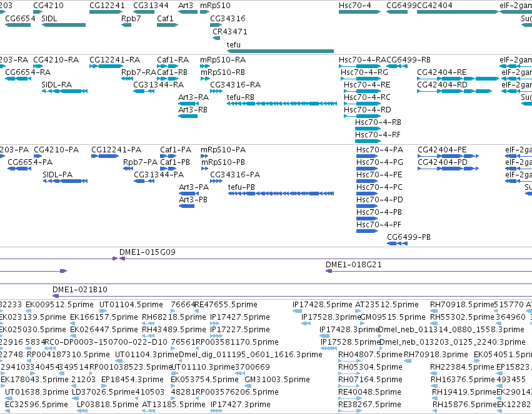Select the DME1-018G21 clone end arrow
This screenshot has width=532, height=414.
tap(329, 271)
